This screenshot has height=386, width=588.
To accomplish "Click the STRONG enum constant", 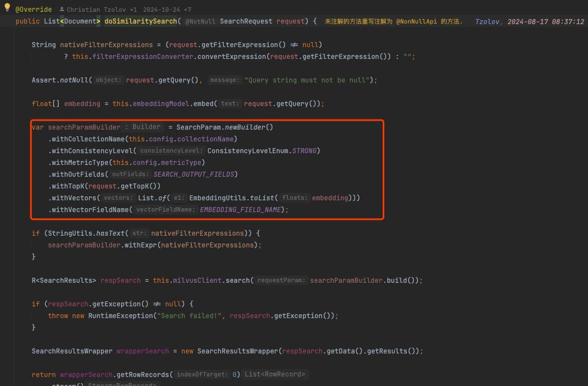I will pyautogui.click(x=304, y=151).
